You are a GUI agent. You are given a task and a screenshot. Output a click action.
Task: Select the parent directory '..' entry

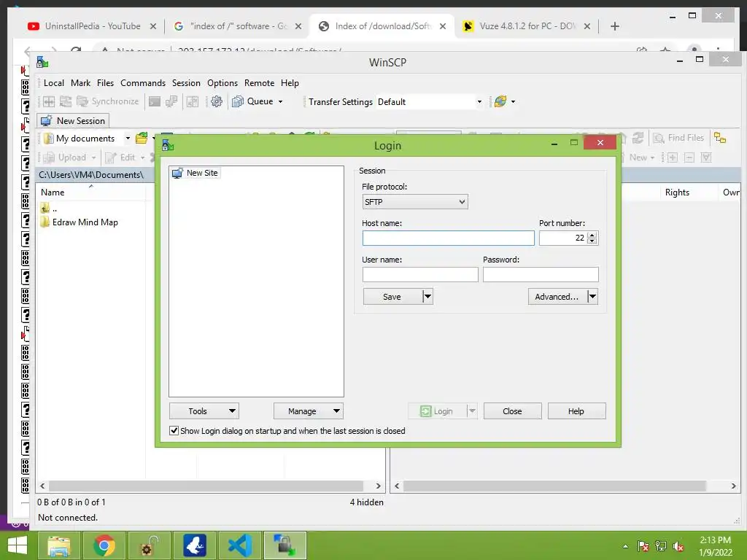[x=49, y=208]
